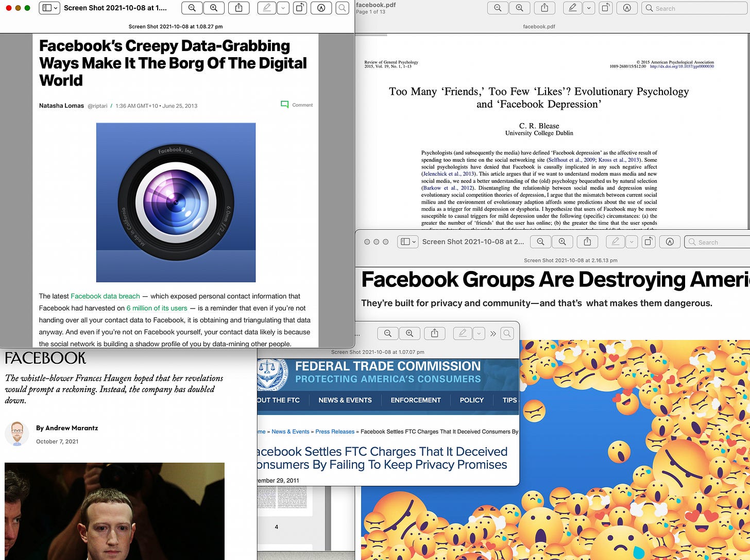Open search in the 1.07.07 pm window
Screen dimensions: 750x560
tap(507, 333)
